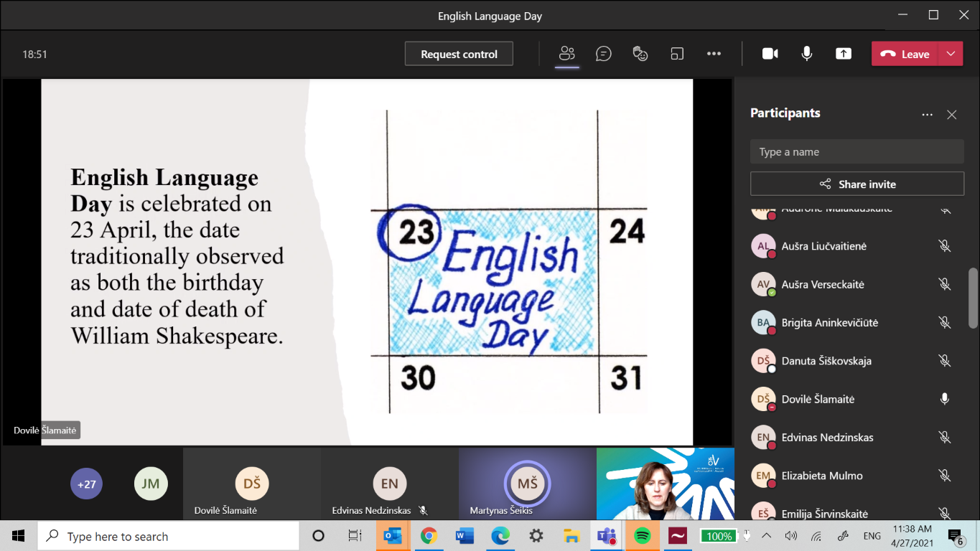Open the Show participants panel icon
Viewport: 980px width, 551px height.
[567, 54]
